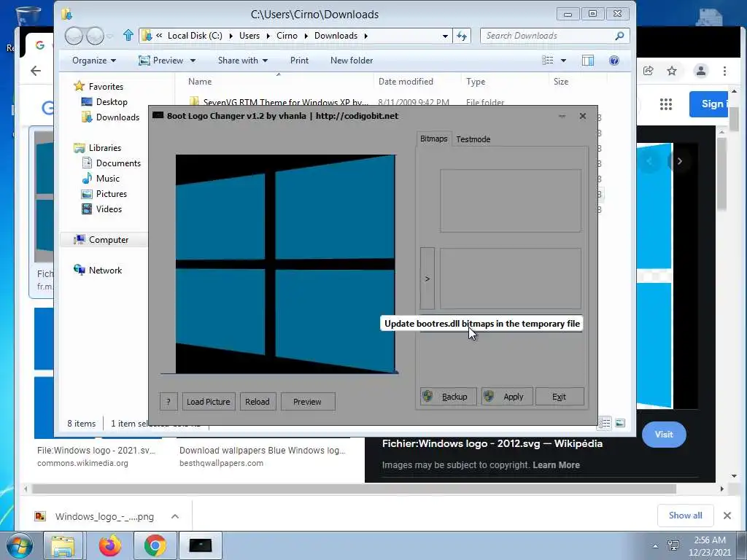Open Pictures library

(112, 193)
